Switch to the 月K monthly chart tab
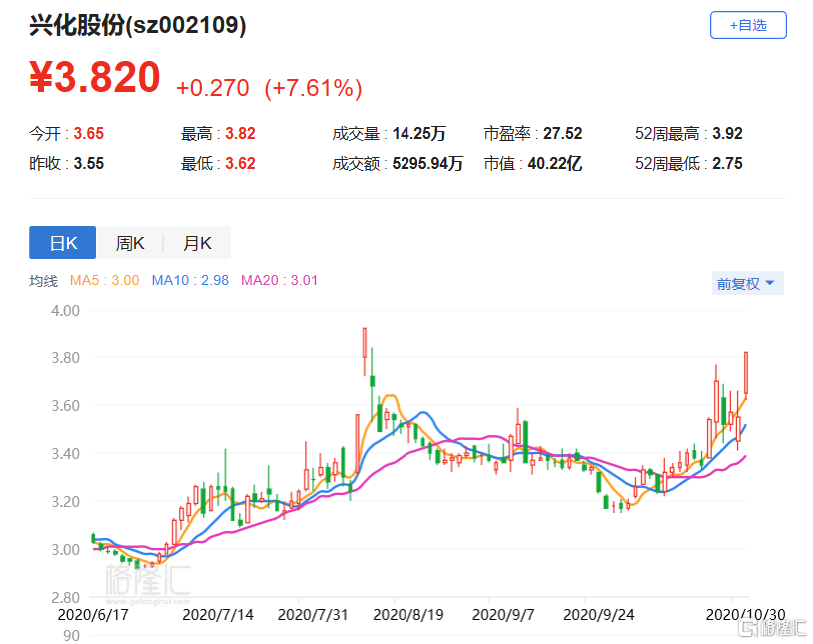 click(x=197, y=243)
